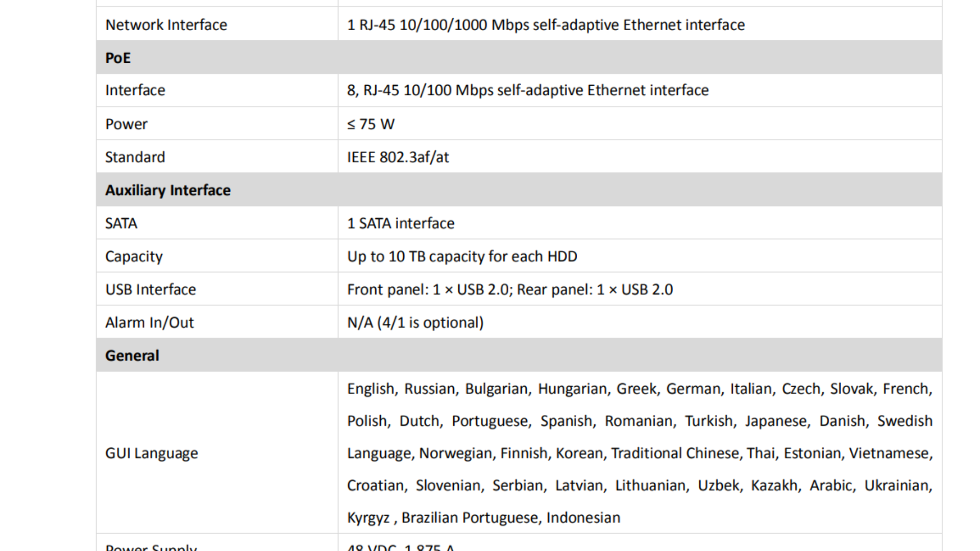
Task: Click the '1 SATA interface' value
Action: (401, 223)
